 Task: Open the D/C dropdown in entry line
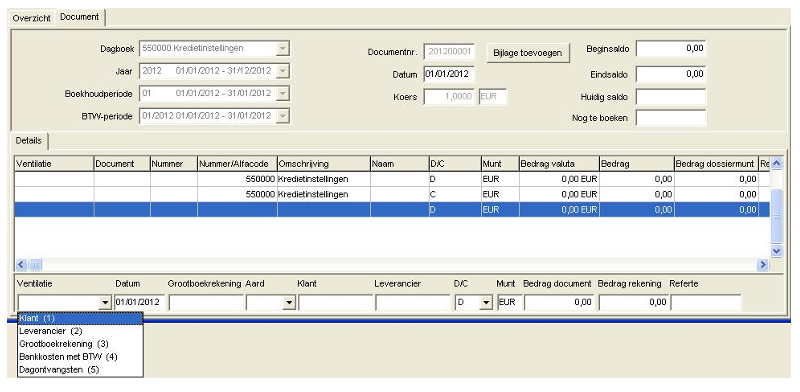coord(485,303)
